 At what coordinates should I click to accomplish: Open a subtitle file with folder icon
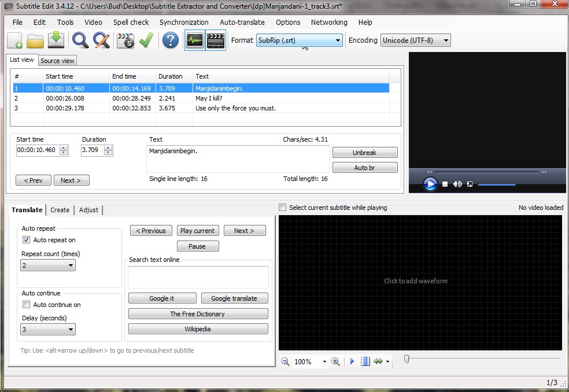click(35, 40)
